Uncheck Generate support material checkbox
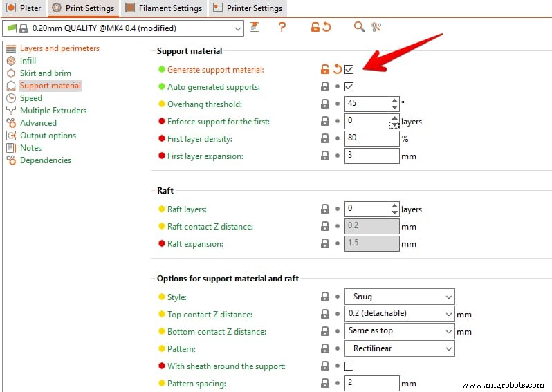This screenshot has height=392, width=552. click(x=349, y=69)
